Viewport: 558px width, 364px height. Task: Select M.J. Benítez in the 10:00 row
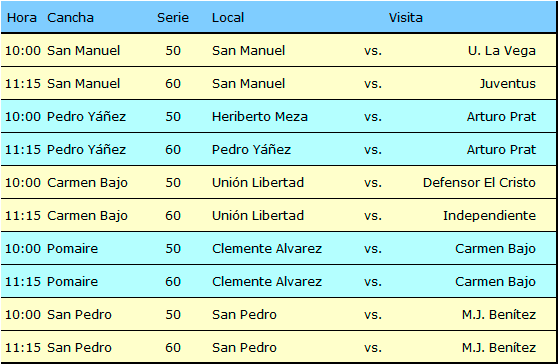click(x=499, y=315)
